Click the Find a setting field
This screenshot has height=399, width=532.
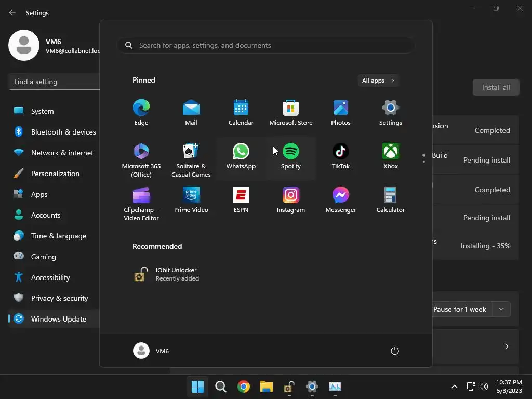coord(54,82)
